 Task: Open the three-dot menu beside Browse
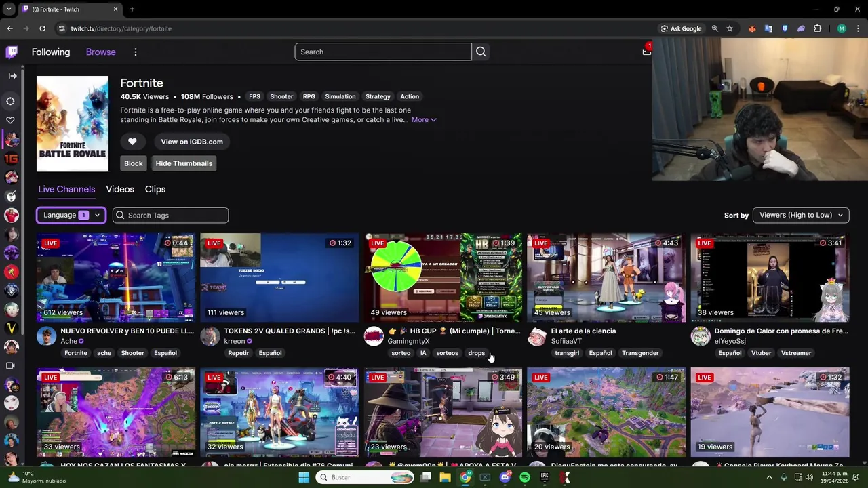136,52
